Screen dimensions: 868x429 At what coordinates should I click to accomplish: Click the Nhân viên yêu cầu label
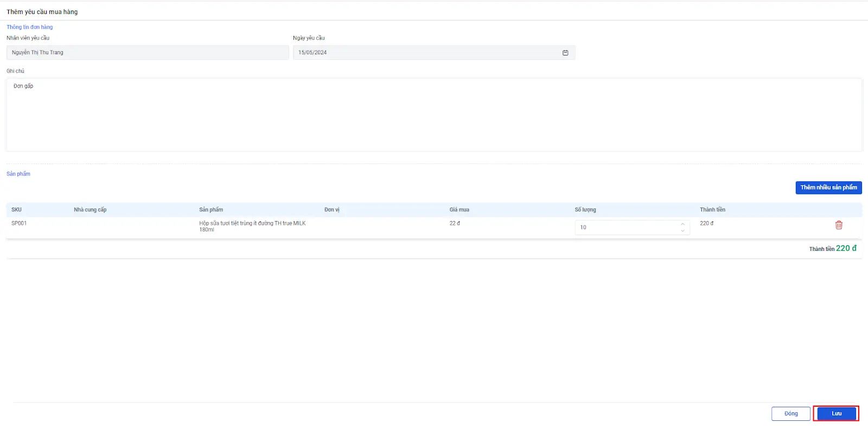click(28, 38)
